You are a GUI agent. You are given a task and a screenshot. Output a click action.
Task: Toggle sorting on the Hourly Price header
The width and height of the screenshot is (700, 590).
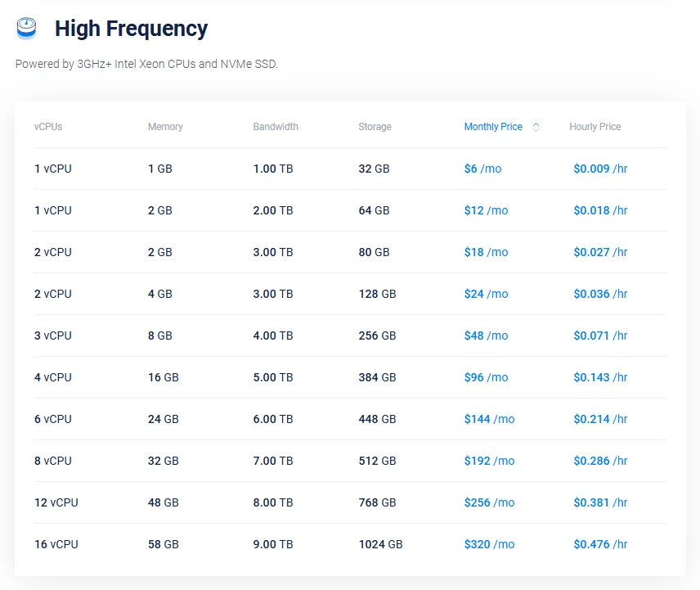tap(595, 126)
